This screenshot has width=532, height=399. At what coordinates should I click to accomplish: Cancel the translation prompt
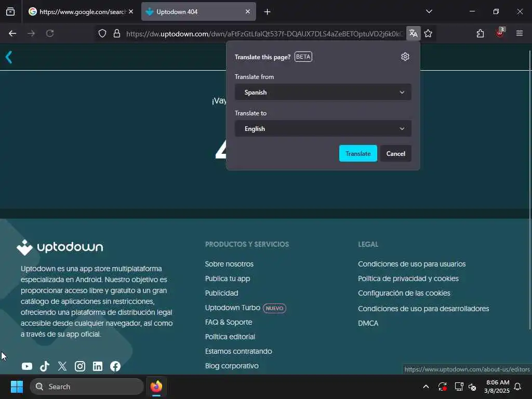click(x=395, y=153)
